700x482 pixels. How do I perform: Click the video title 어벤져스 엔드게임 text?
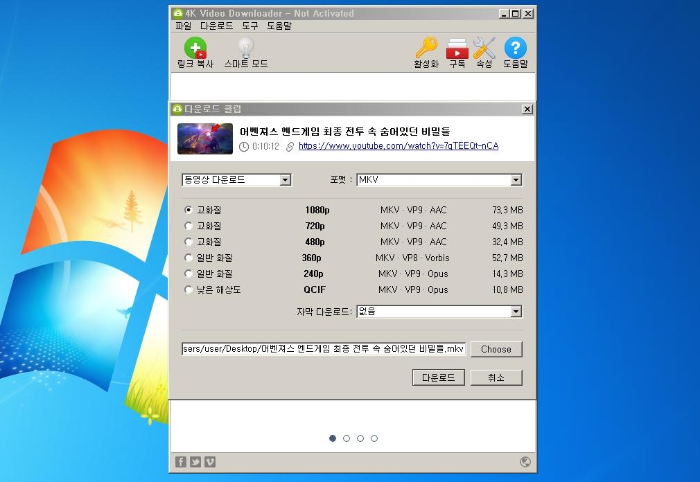(x=345, y=131)
